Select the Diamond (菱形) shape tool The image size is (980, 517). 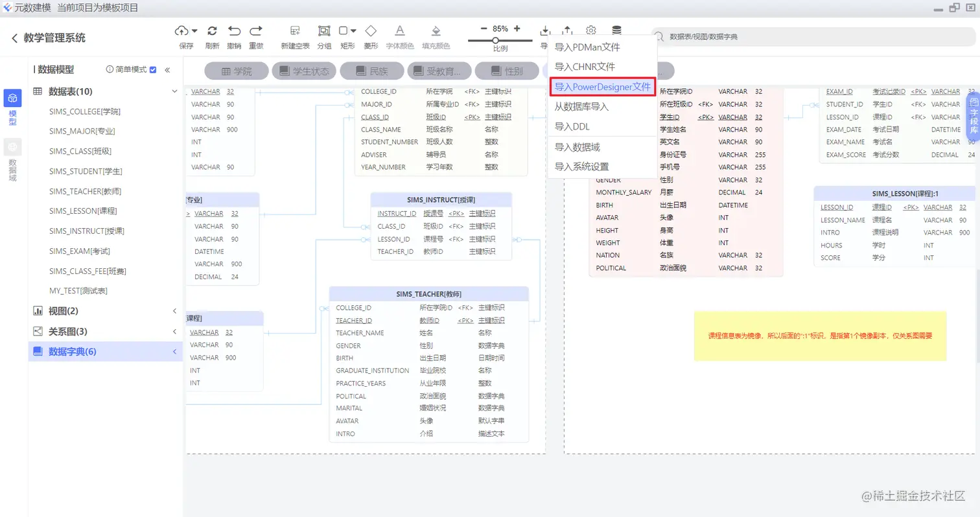click(x=371, y=30)
